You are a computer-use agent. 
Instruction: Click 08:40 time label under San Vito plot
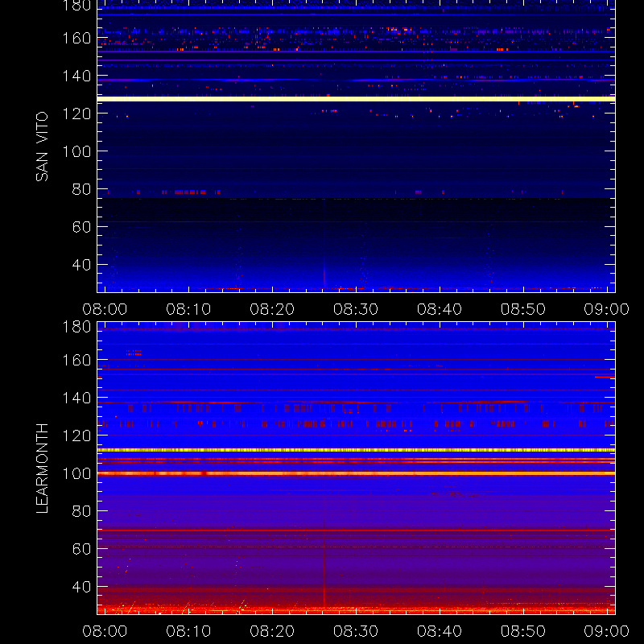(x=440, y=309)
